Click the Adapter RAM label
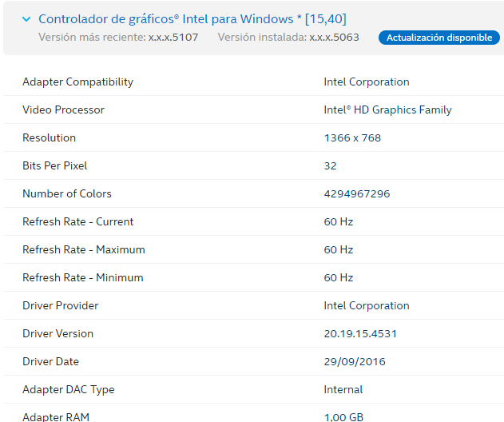 56,417
